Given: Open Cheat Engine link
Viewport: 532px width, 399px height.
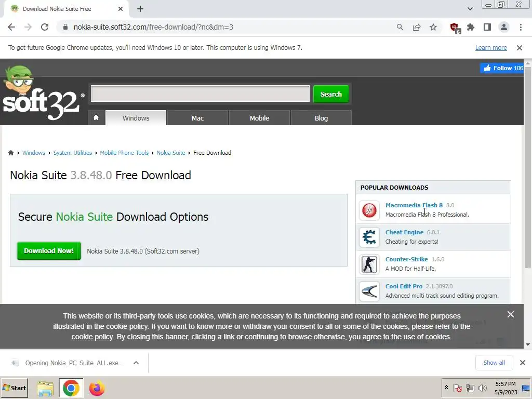Looking at the screenshot, I should coord(404,232).
